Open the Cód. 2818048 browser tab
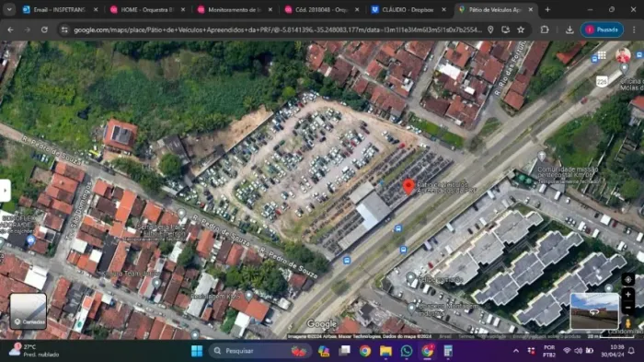 (322, 9)
